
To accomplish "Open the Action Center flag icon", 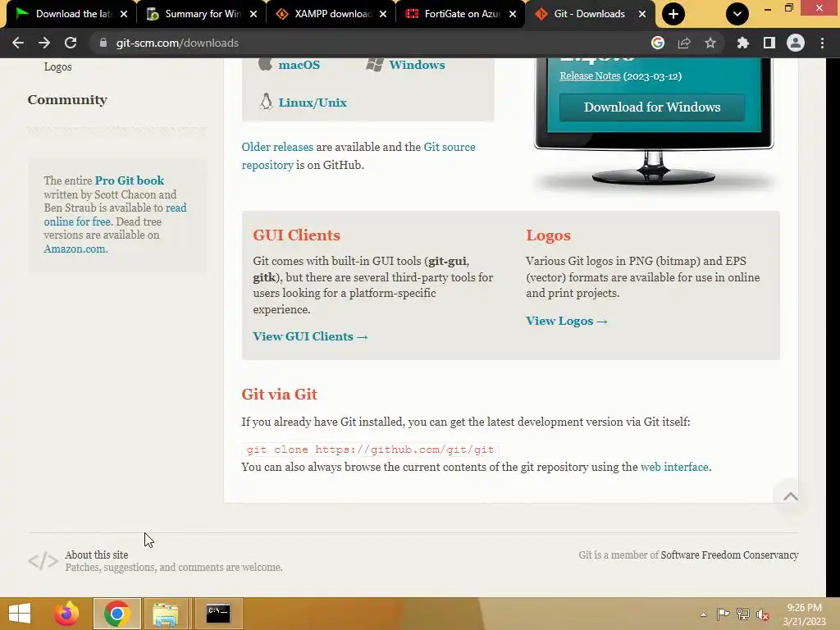I will click(723, 614).
